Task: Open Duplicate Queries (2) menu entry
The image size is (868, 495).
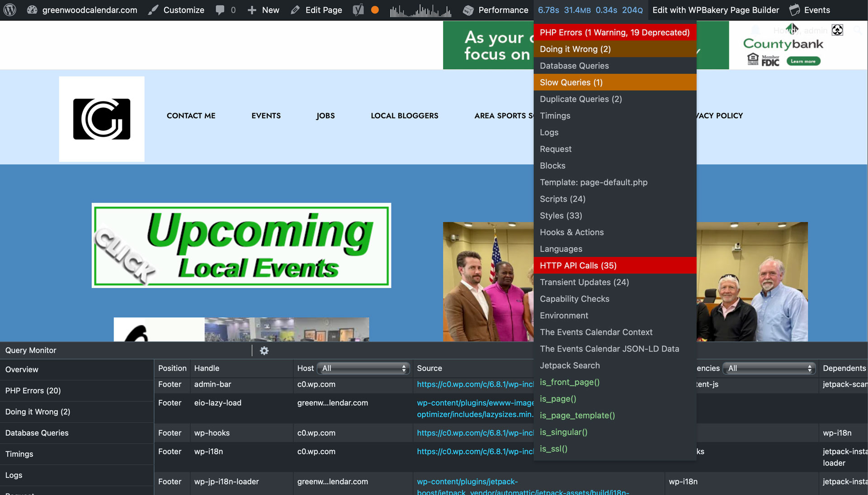Action: point(615,99)
